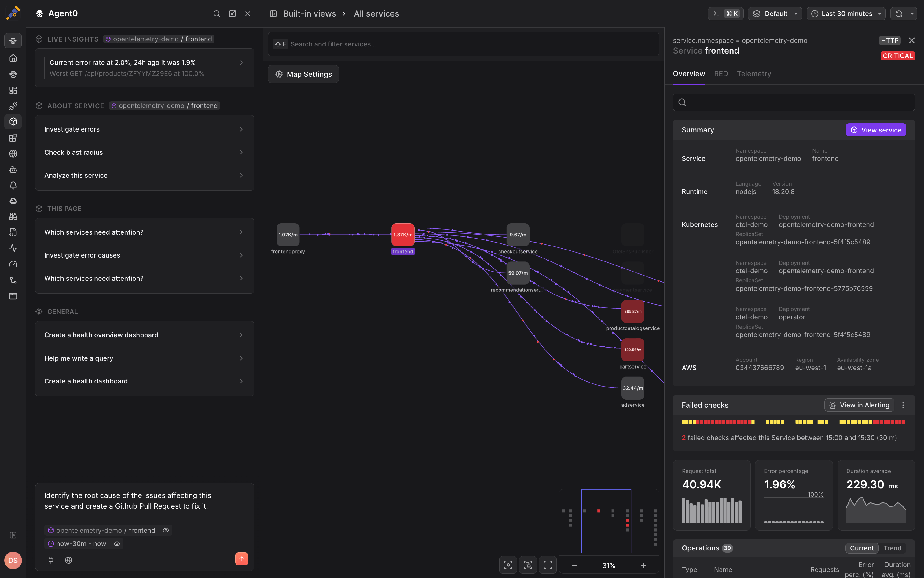The image size is (924, 578).
Task: Click the View service button
Action: (x=876, y=130)
